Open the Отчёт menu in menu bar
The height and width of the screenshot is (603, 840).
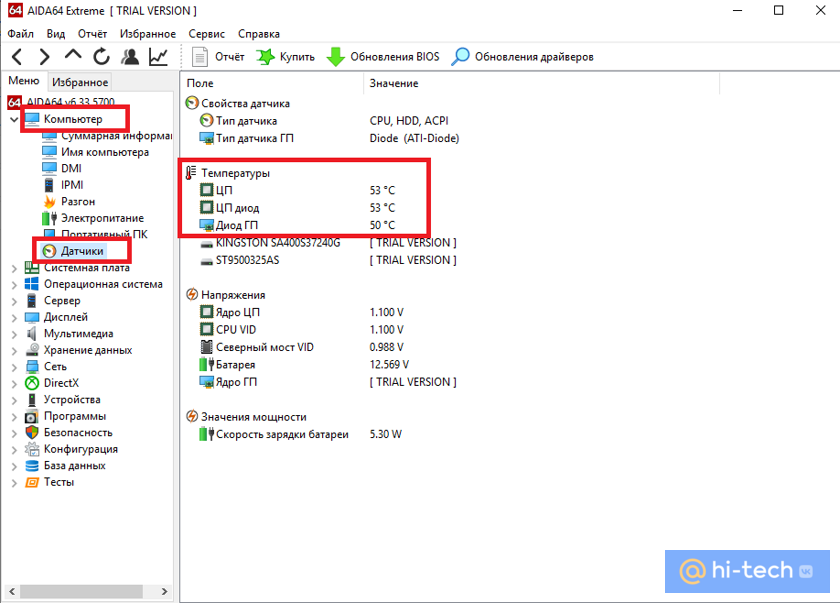pyautogui.click(x=92, y=34)
